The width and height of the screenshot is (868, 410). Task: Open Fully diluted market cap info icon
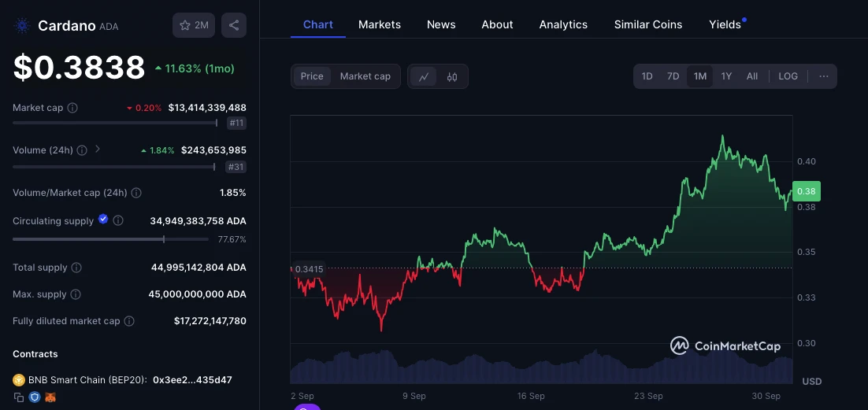(x=129, y=321)
